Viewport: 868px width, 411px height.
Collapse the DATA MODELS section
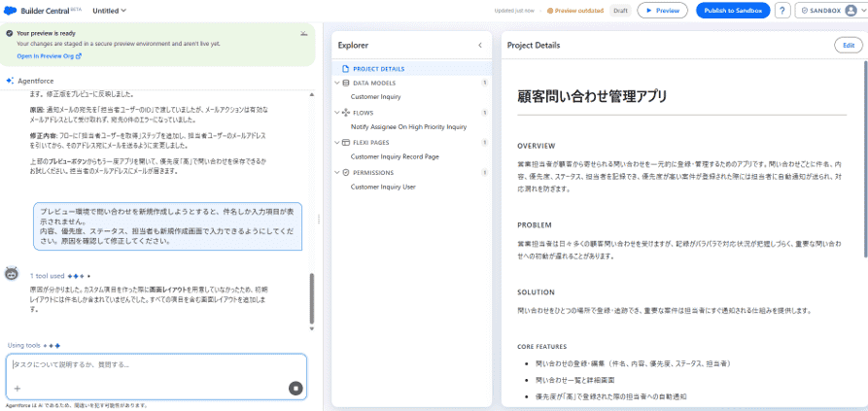tap(337, 83)
